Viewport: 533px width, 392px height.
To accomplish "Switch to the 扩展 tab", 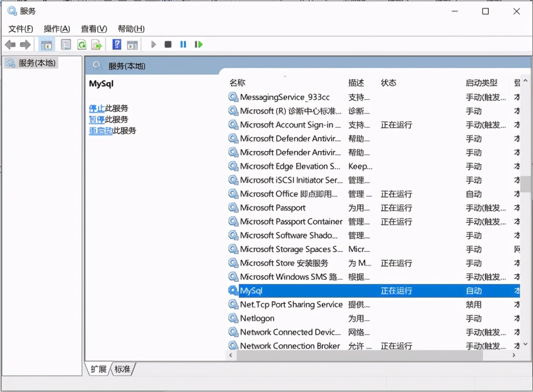I will (99, 369).
